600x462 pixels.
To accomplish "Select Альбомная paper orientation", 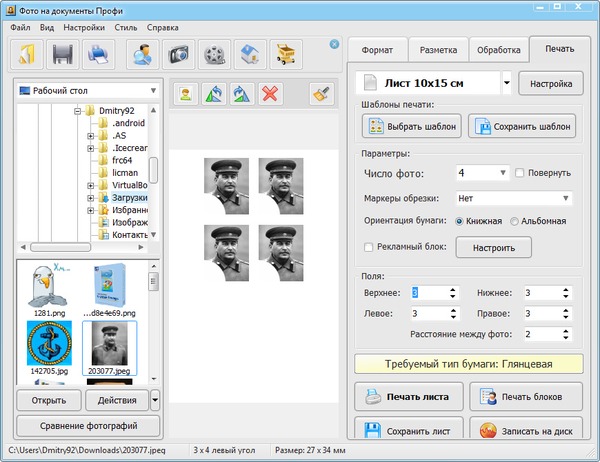I will (515, 221).
